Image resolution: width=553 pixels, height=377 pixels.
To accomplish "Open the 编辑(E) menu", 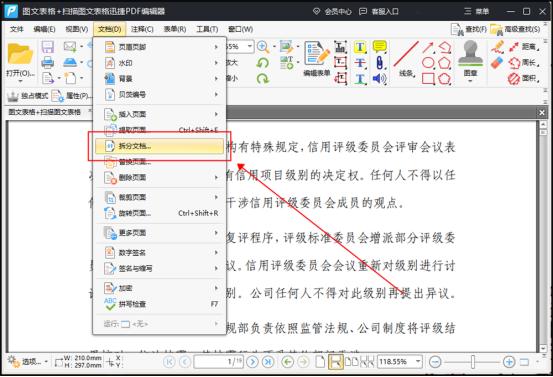I will point(44,29).
